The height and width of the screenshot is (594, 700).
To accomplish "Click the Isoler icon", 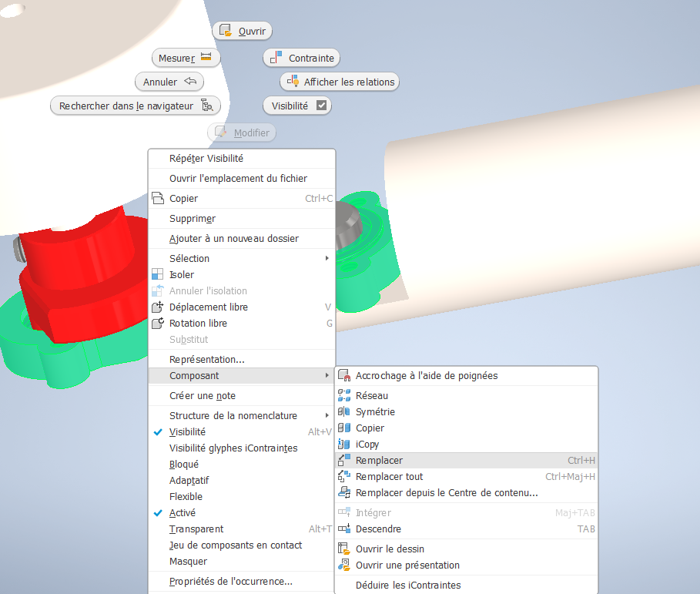I will [158, 275].
